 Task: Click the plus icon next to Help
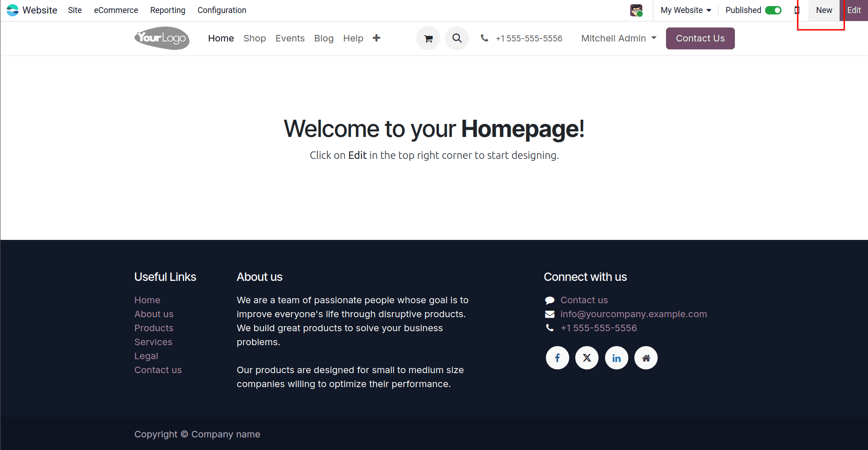coord(376,38)
